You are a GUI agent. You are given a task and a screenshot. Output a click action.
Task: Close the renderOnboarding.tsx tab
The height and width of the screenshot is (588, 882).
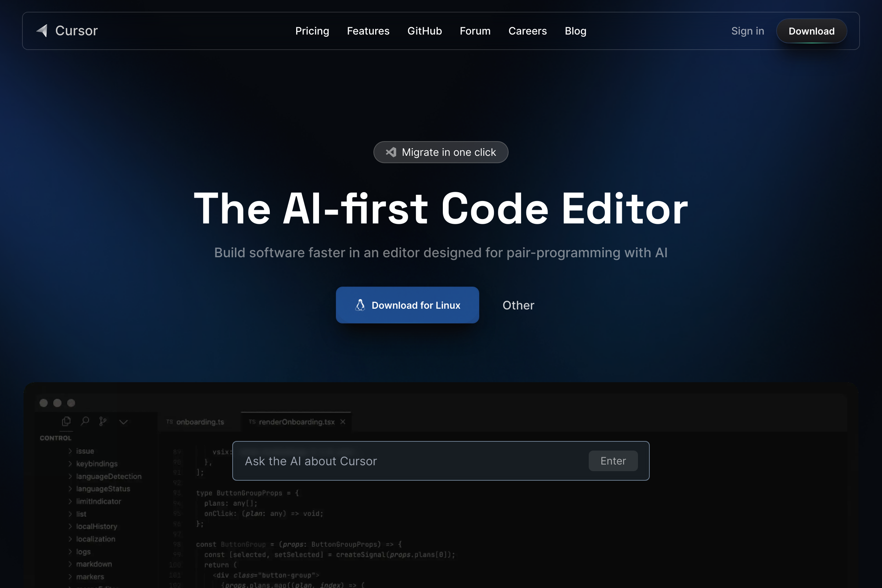tap(343, 422)
